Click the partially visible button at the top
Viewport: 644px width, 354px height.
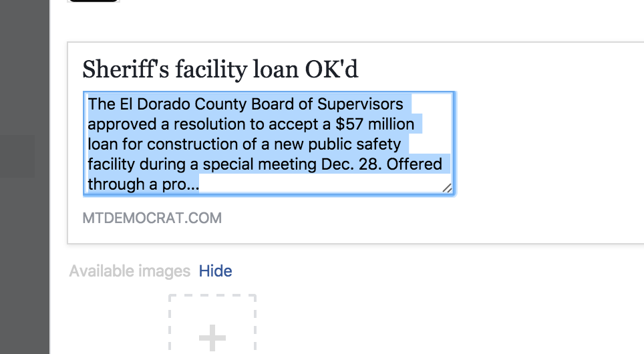pos(94,1)
